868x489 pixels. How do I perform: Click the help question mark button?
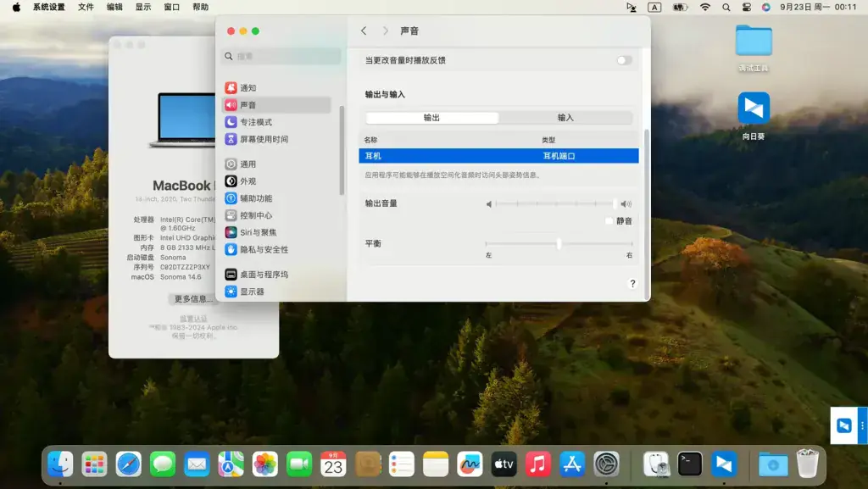coord(632,283)
